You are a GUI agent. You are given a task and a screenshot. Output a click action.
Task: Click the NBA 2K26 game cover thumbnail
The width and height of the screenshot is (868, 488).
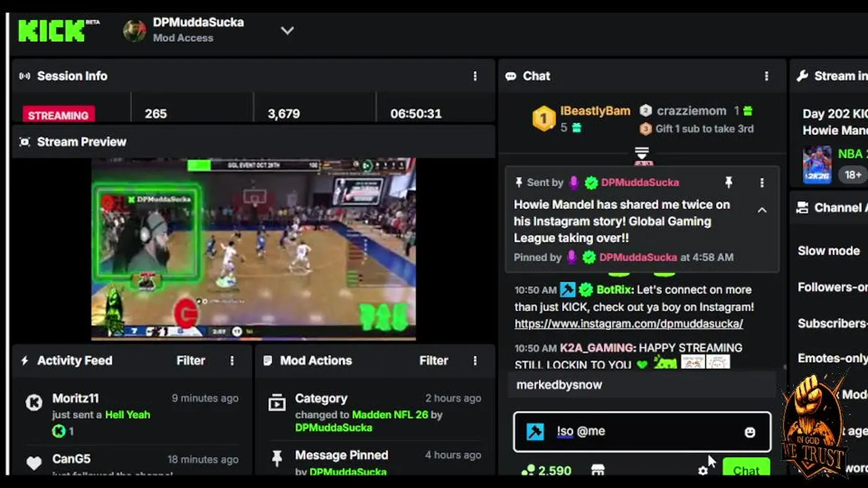point(817,165)
